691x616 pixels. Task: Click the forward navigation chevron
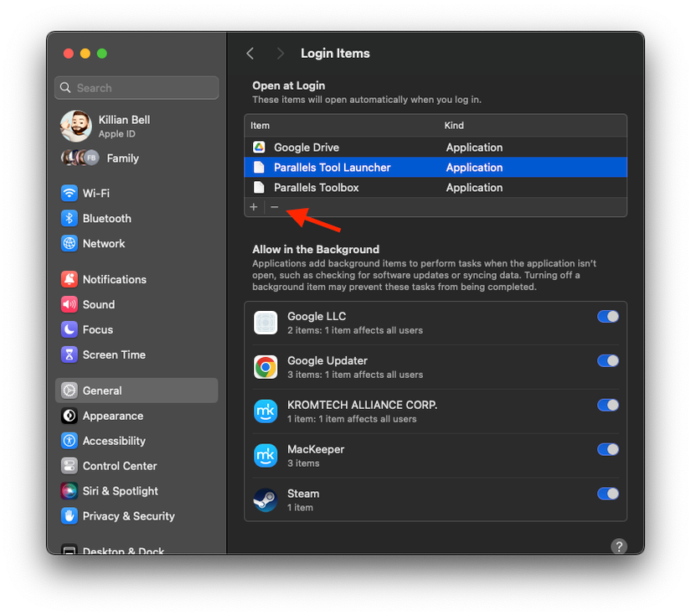(281, 53)
